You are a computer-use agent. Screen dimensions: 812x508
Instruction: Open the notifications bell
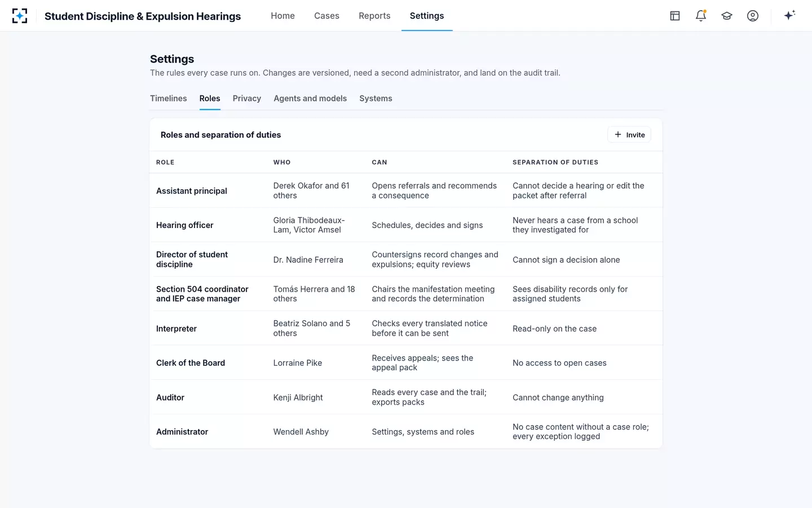click(701, 16)
